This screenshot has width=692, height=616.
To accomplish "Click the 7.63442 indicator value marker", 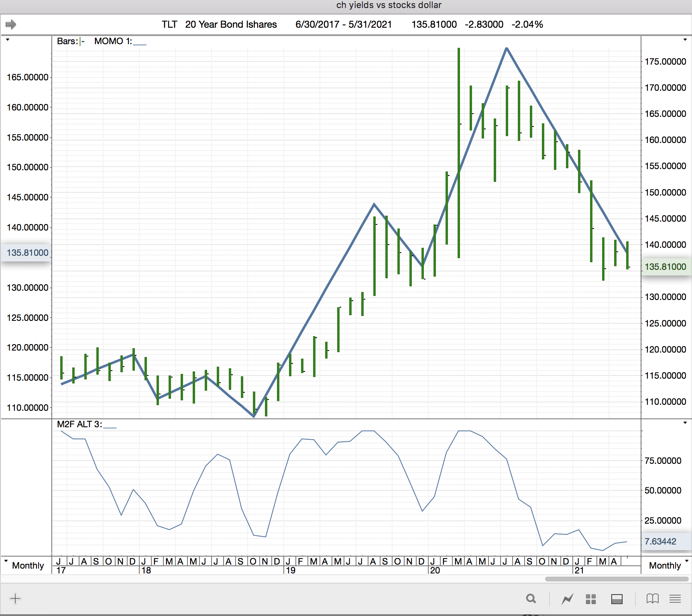I will [660, 541].
